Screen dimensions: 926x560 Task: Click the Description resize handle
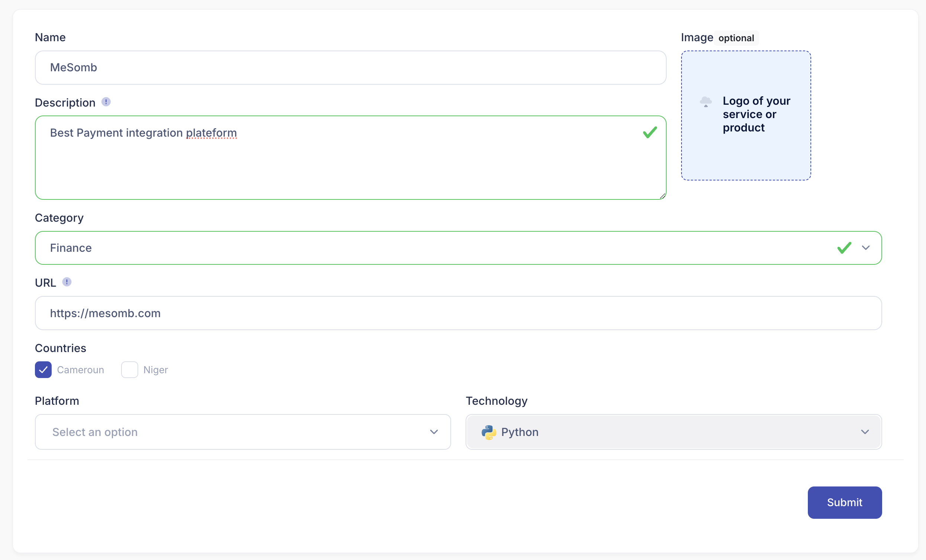point(663,196)
